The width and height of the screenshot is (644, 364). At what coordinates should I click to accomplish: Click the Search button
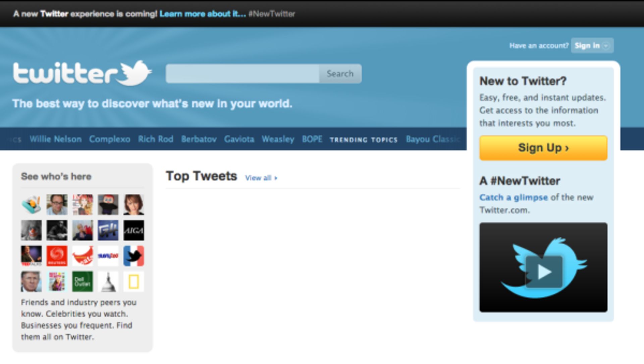click(x=340, y=73)
